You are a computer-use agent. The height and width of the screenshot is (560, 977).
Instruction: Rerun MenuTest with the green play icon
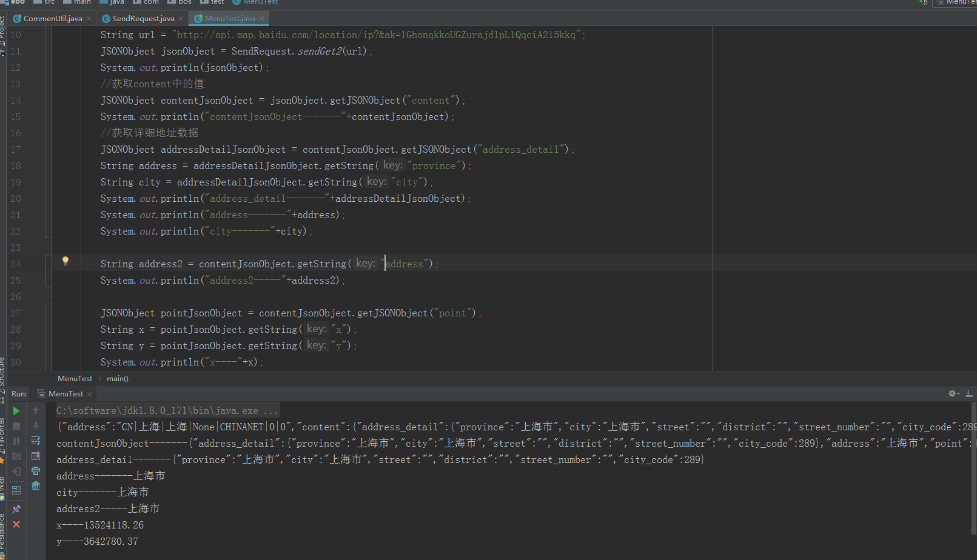pos(16,411)
